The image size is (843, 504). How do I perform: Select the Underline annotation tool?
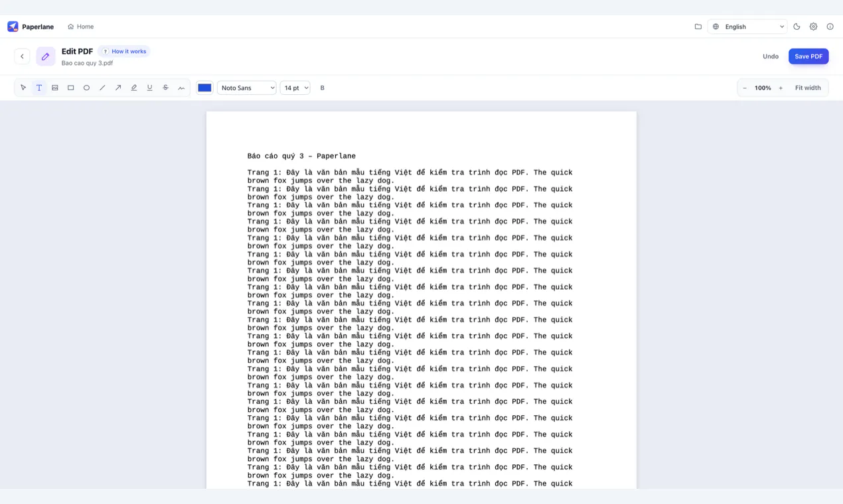point(149,88)
